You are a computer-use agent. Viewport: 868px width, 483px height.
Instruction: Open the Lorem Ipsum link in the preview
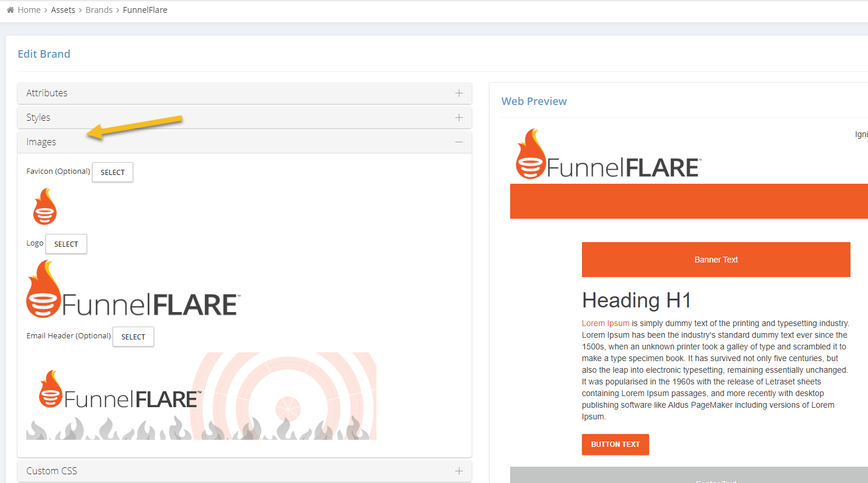point(605,323)
